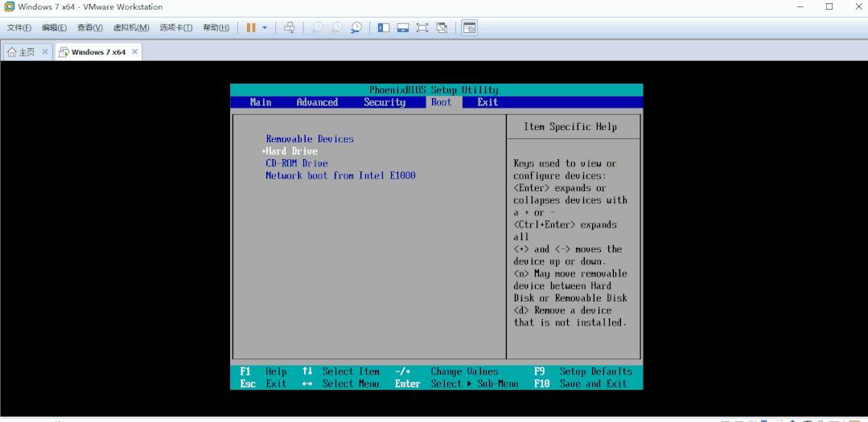Revert to the previous snapshot
Screen dimensions: 868x422
click(x=336, y=27)
